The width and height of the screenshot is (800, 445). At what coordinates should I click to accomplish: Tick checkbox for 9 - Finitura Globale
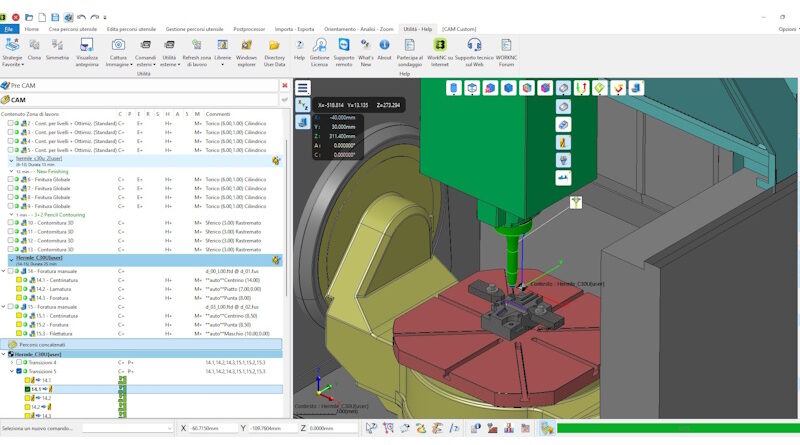point(10,206)
